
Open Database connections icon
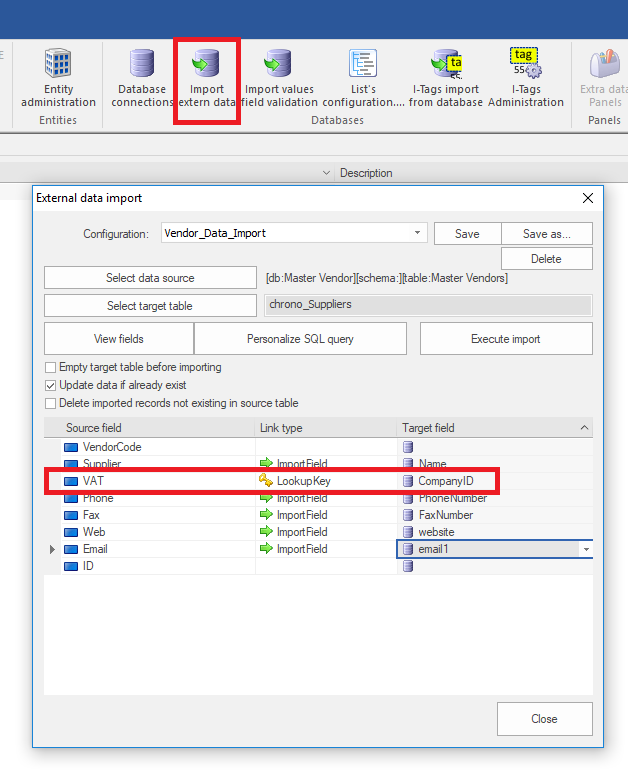click(x=142, y=78)
